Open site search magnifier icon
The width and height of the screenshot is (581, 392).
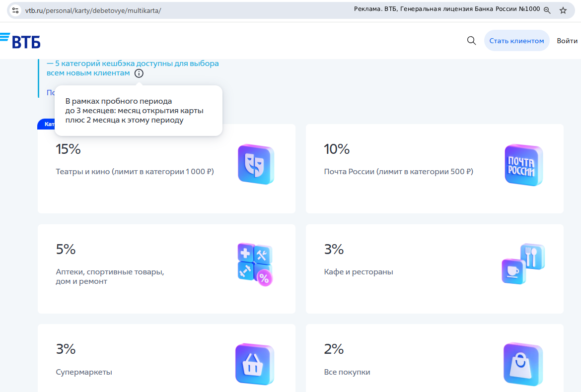pyautogui.click(x=471, y=40)
